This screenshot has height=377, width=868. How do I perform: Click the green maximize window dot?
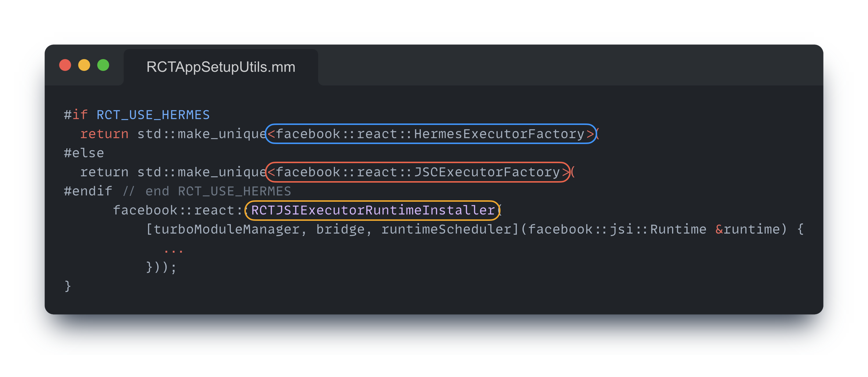pos(103,65)
